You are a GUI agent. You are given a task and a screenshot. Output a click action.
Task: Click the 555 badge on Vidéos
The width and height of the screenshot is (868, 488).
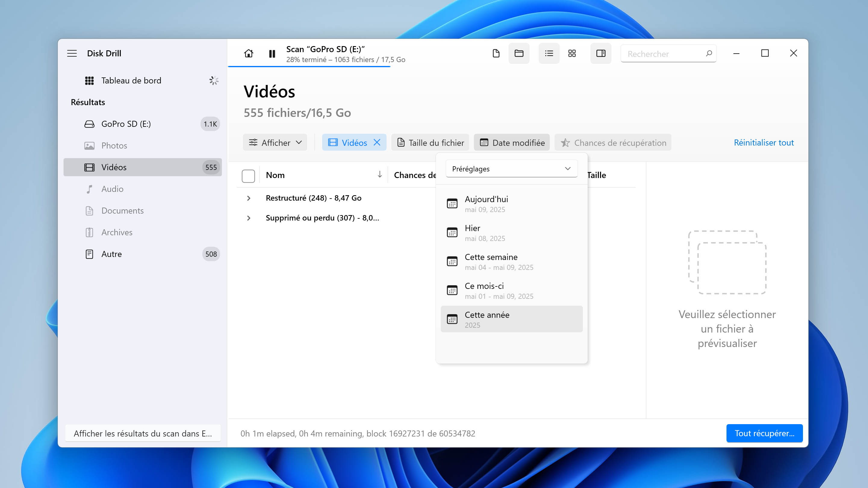point(211,167)
